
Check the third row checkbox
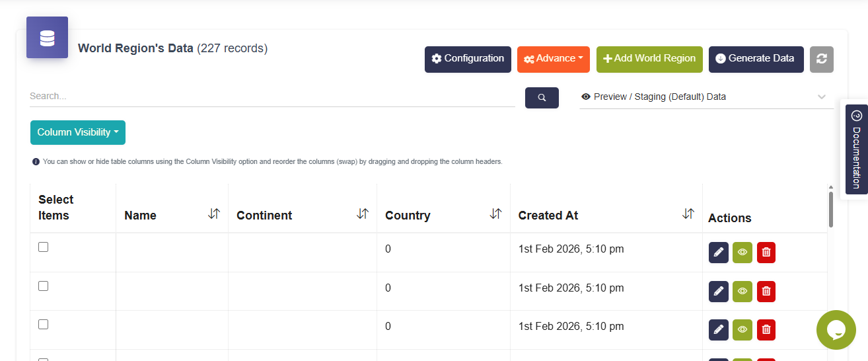point(44,325)
